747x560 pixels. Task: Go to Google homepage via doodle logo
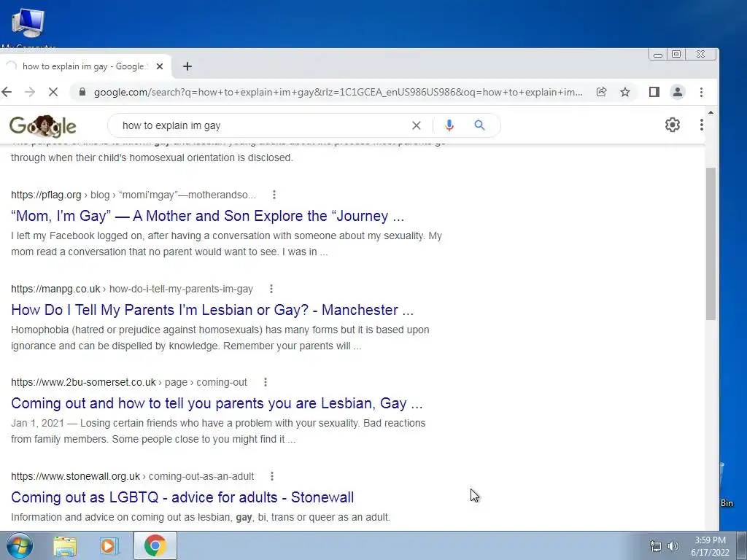click(43, 126)
